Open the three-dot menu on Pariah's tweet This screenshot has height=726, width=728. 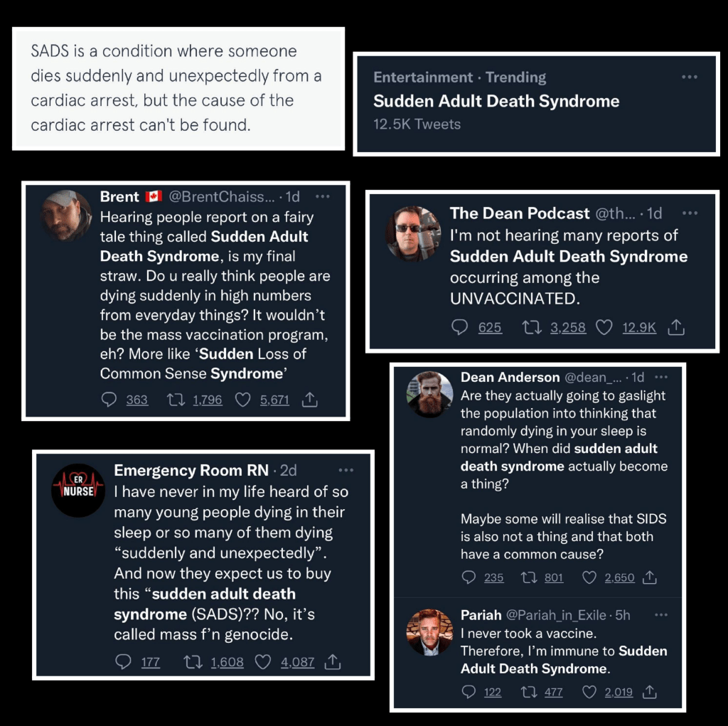point(660,615)
